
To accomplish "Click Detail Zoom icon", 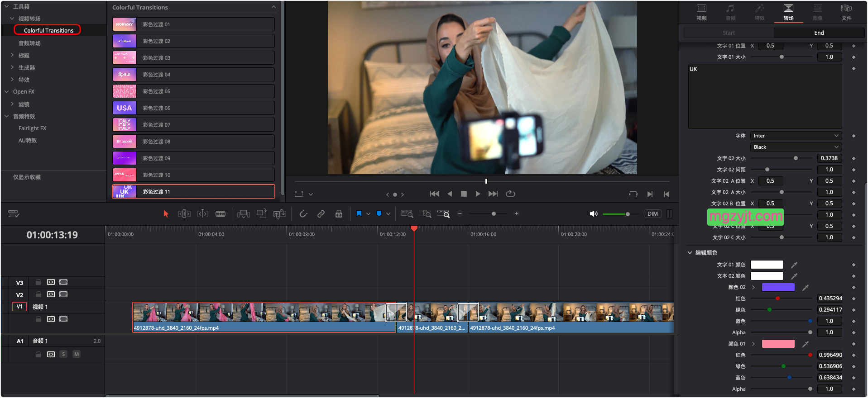I will point(425,214).
